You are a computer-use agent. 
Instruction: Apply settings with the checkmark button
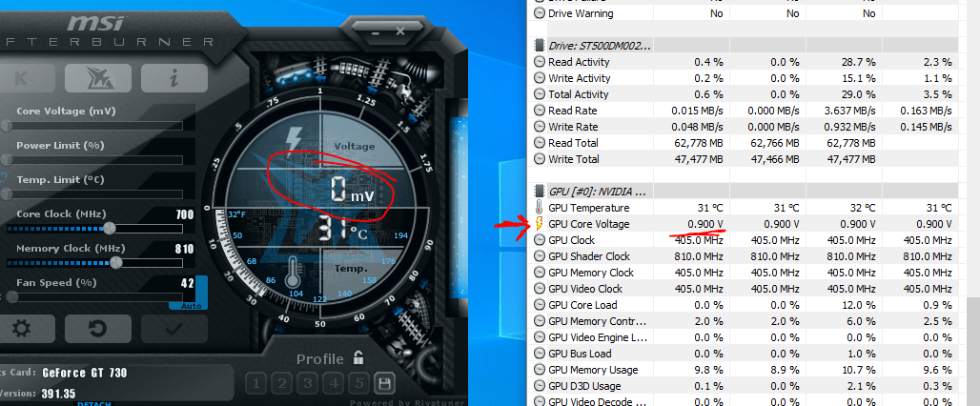click(x=174, y=329)
